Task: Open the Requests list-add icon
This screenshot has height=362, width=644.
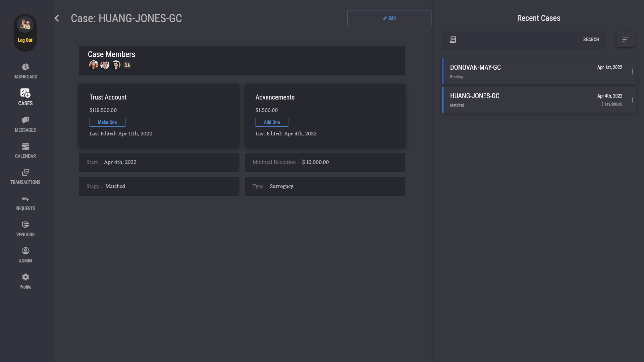Action: click(x=25, y=199)
